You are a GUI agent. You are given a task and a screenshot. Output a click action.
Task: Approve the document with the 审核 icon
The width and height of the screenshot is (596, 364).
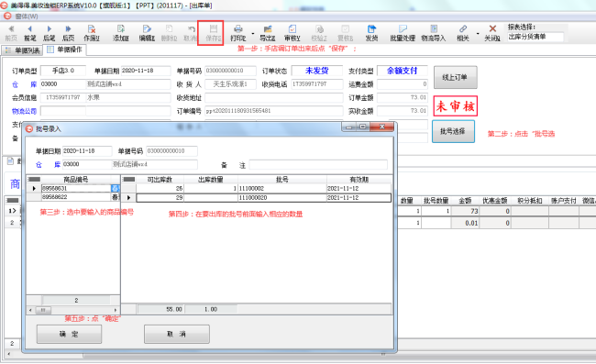[x=292, y=33]
